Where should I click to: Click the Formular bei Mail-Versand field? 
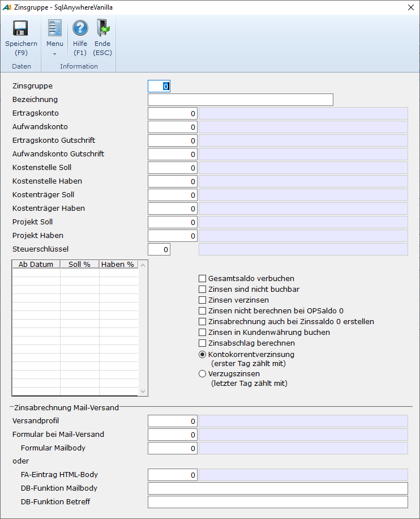(x=173, y=435)
